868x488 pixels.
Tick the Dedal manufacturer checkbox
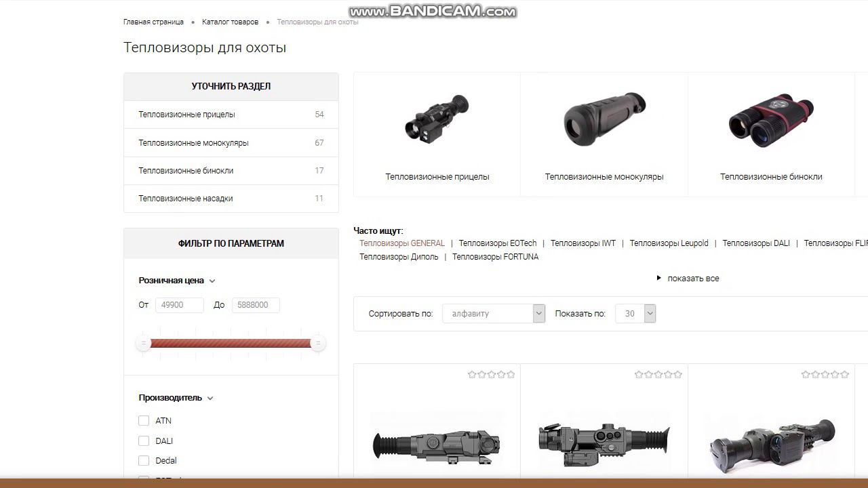(x=144, y=461)
